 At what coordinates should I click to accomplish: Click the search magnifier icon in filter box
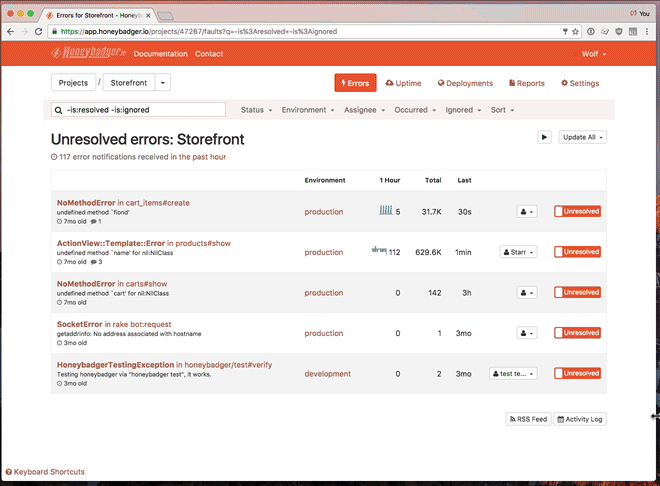pos(59,110)
